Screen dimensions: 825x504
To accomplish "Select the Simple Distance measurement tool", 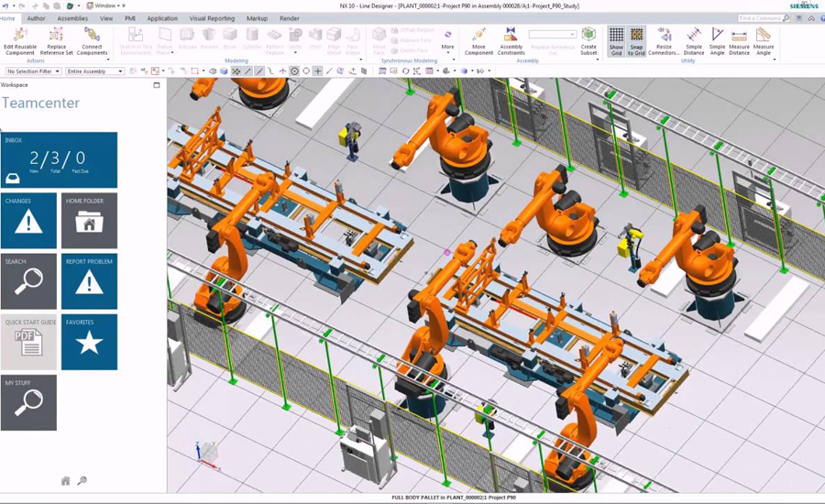I will [x=694, y=39].
